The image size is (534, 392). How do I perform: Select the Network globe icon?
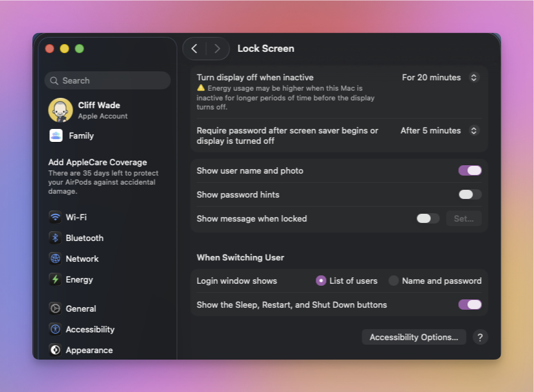coord(56,259)
